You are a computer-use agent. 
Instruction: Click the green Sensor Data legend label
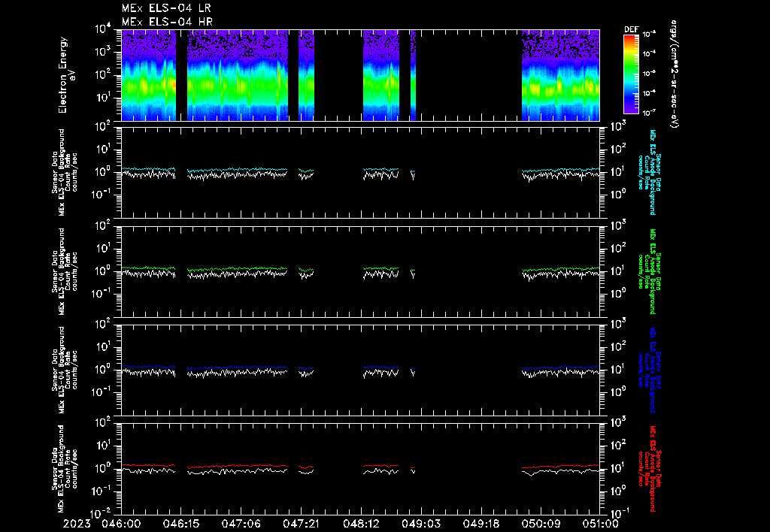tap(649, 271)
